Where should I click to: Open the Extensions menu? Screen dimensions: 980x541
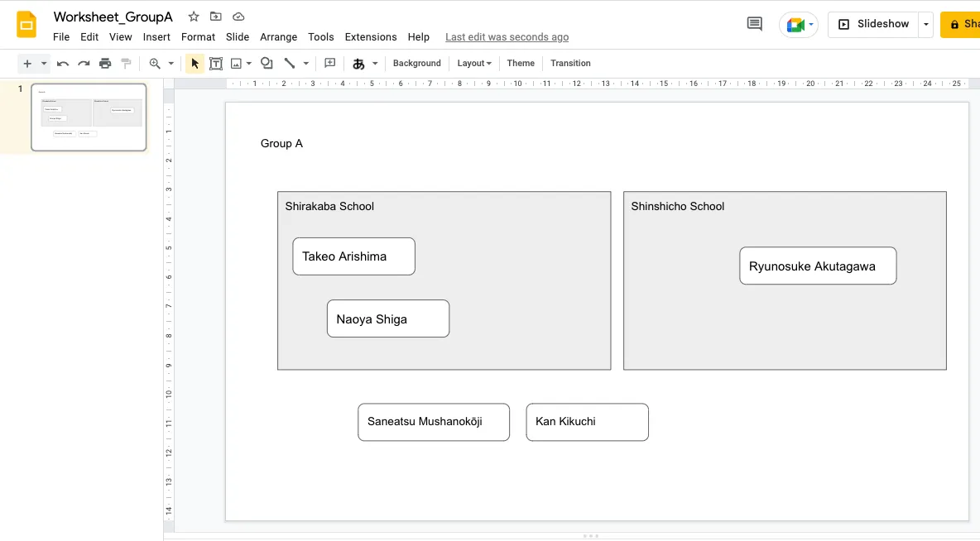[x=370, y=37]
